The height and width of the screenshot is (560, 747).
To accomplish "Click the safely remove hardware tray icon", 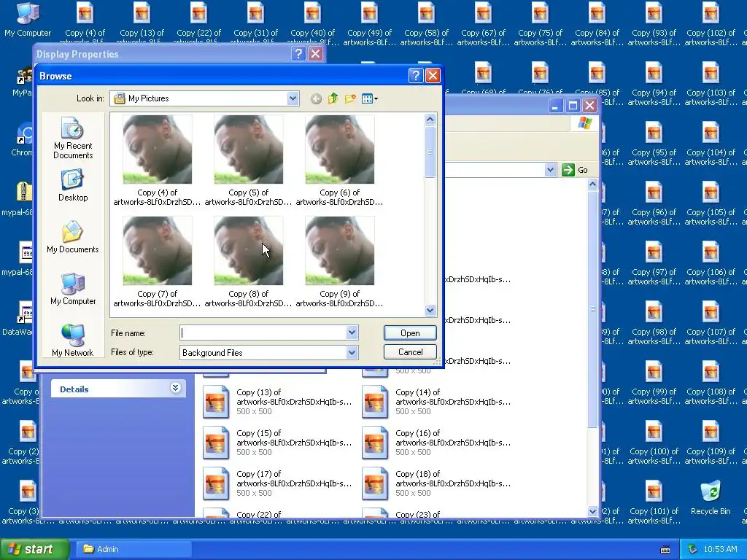I will coord(693,550).
